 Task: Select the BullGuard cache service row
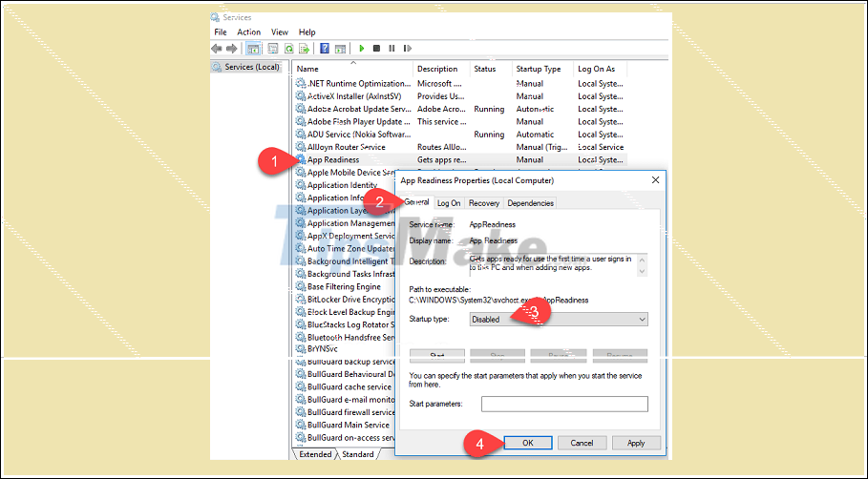click(344, 387)
